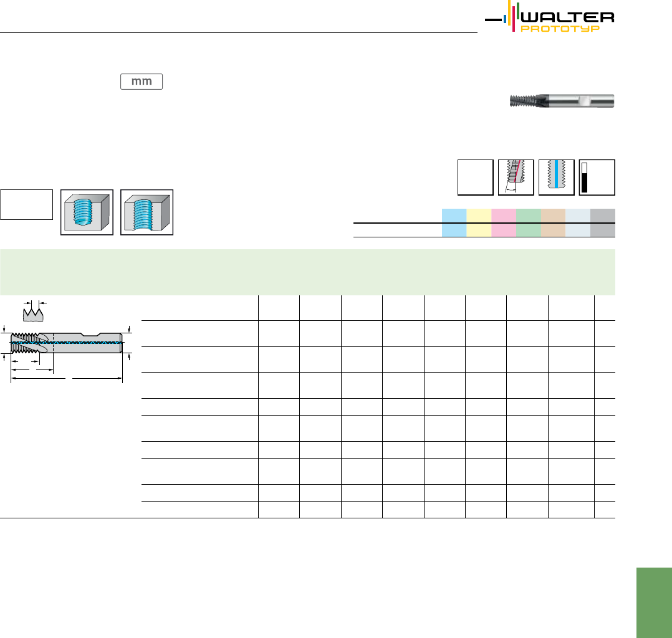Click the yellow material group swatch
The image size is (672, 638).
tap(479, 223)
